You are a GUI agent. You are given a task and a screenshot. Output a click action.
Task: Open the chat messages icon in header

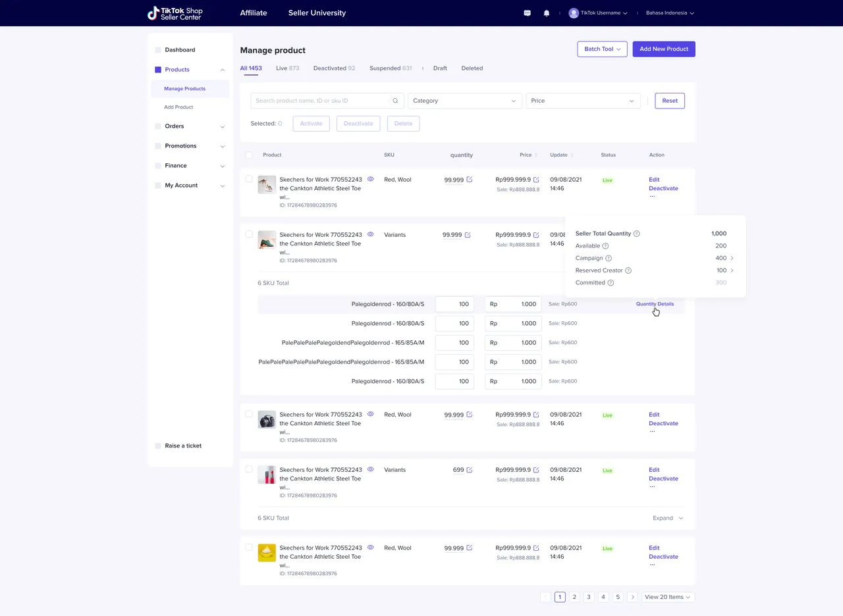527,13
